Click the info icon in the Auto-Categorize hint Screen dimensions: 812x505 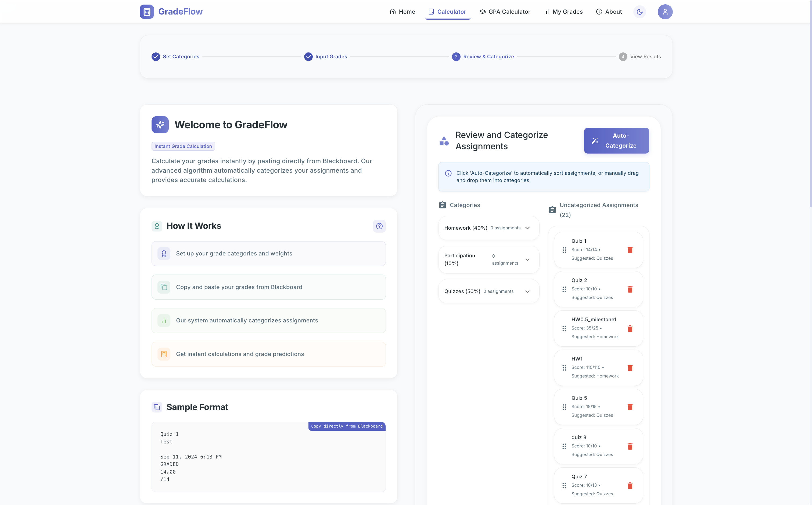click(x=448, y=173)
